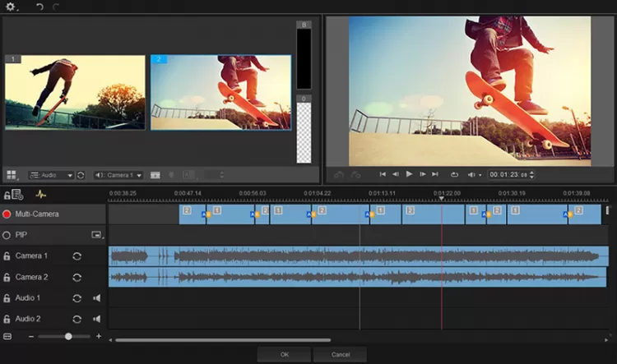Toggle loop playback in preview
The width and height of the screenshot is (617, 364).
454,174
